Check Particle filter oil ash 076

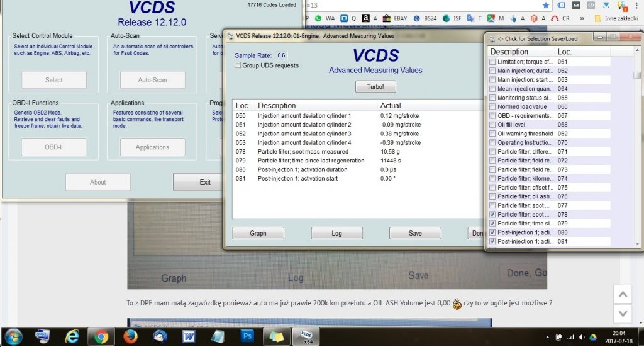click(x=492, y=196)
